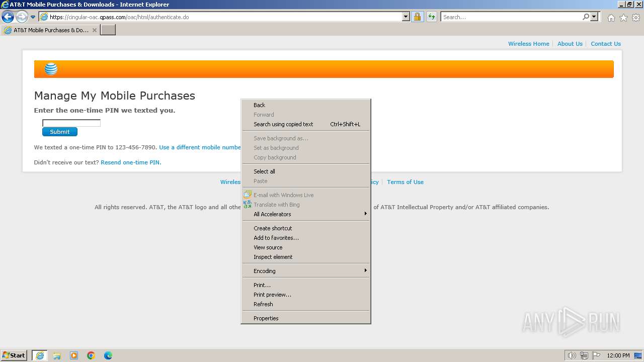Expand the Encoding submenu
This screenshot has height=362, width=644.
[305, 271]
